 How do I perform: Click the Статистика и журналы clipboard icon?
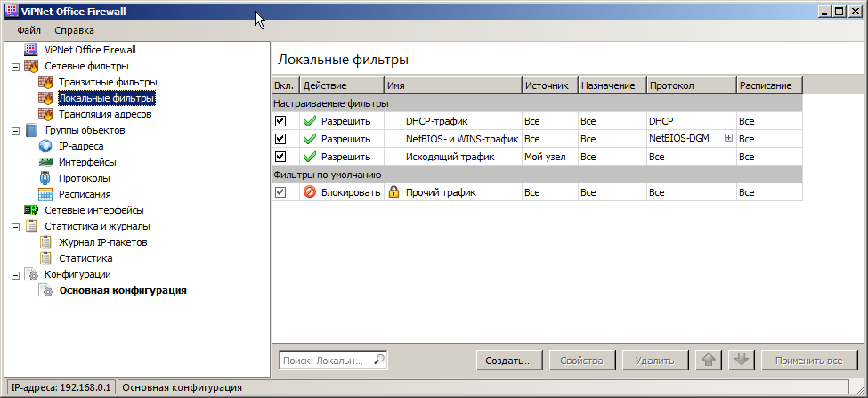[31, 226]
